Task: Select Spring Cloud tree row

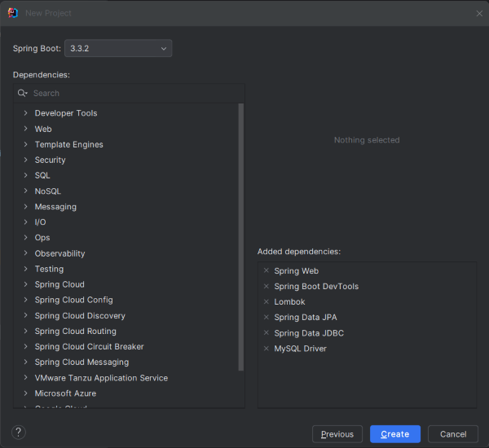Action: click(126, 284)
